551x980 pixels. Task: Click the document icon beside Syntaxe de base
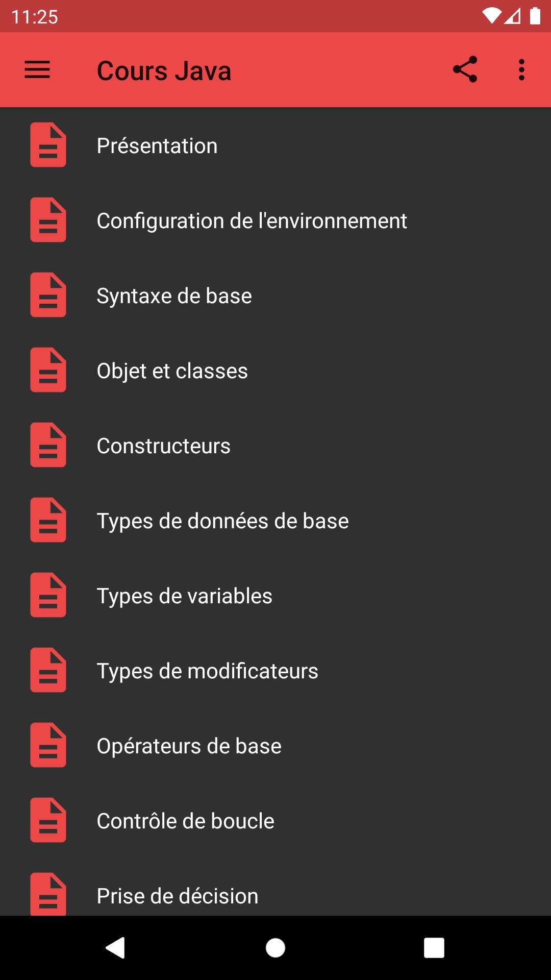(48, 295)
